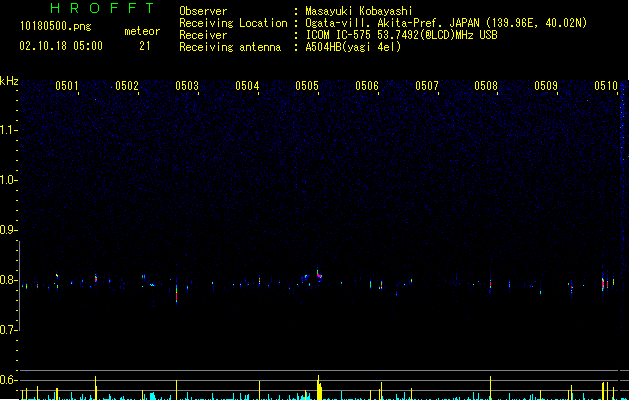Click the Receiver label

click(x=203, y=35)
